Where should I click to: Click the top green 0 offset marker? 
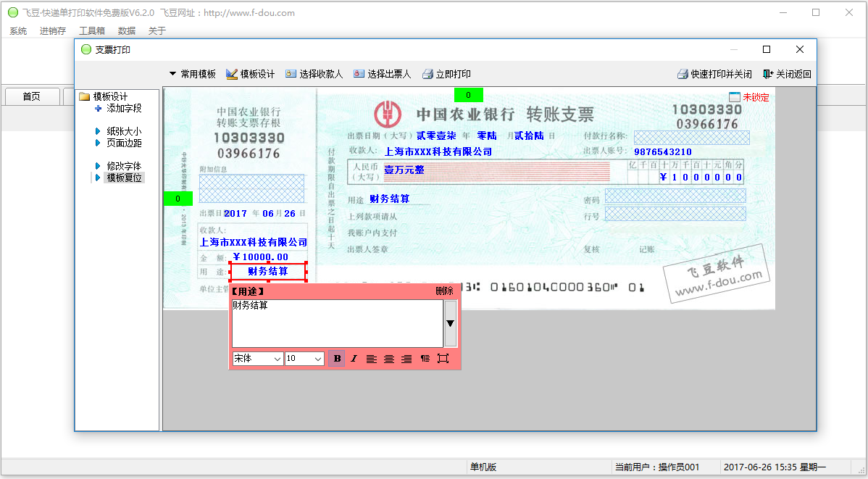[468, 95]
